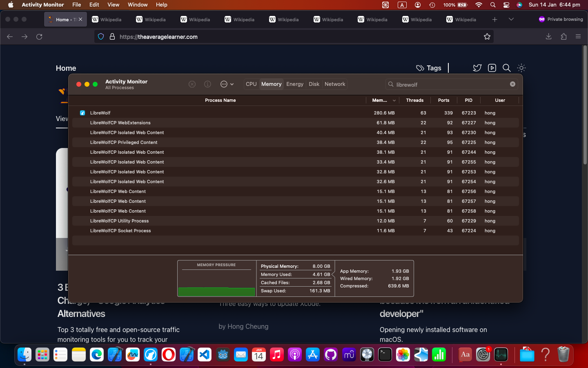Viewport: 588px width, 368px height.
Task: Sort processes by Ports column
Action: 443,100
